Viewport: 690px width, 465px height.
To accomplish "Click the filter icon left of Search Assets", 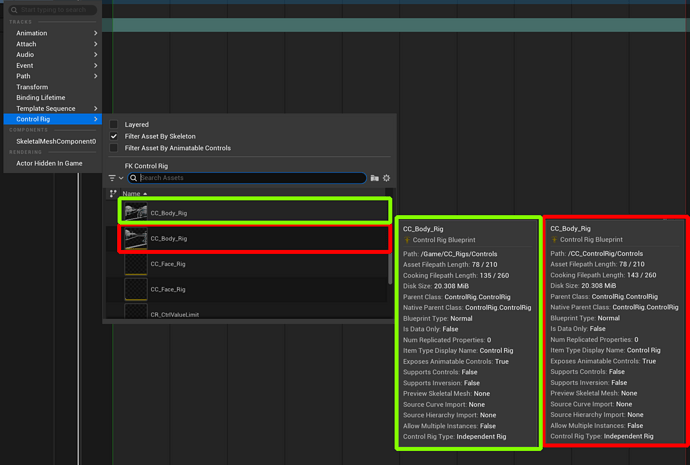I will click(x=112, y=178).
